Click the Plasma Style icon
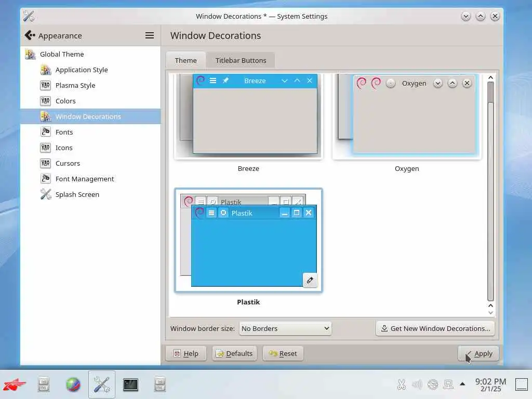Viewport: 532px width, 399px height. pos(46,85)
